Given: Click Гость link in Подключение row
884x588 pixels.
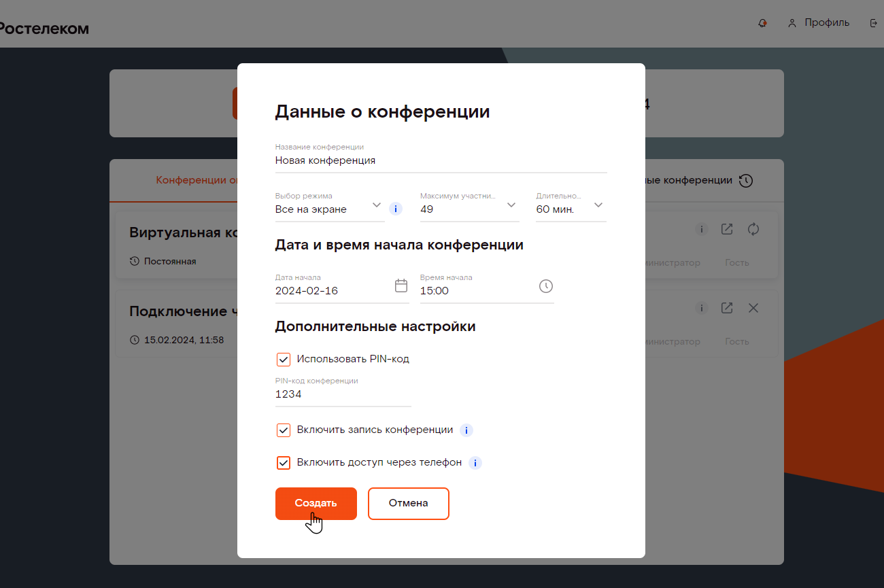Looking at the screenshot, I should point(737,341).
